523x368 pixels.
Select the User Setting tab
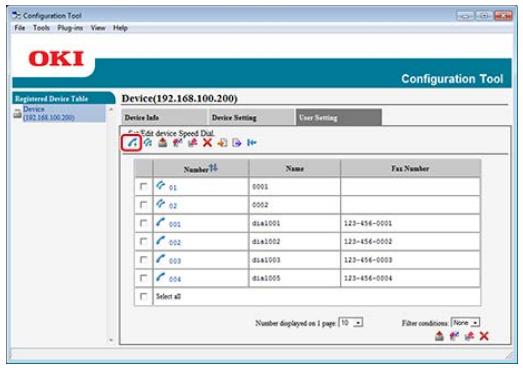[339, 117]
